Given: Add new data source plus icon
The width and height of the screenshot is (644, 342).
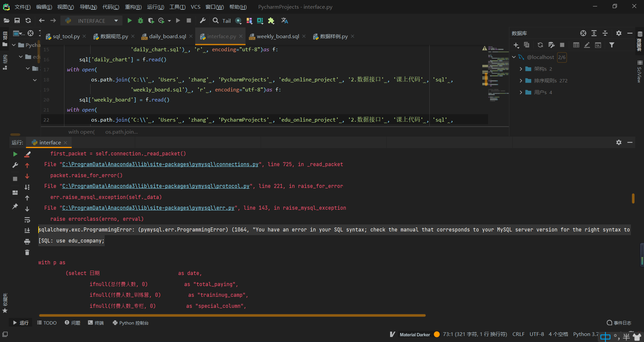Looking at the screenshot, I should [x=516, y=45].
